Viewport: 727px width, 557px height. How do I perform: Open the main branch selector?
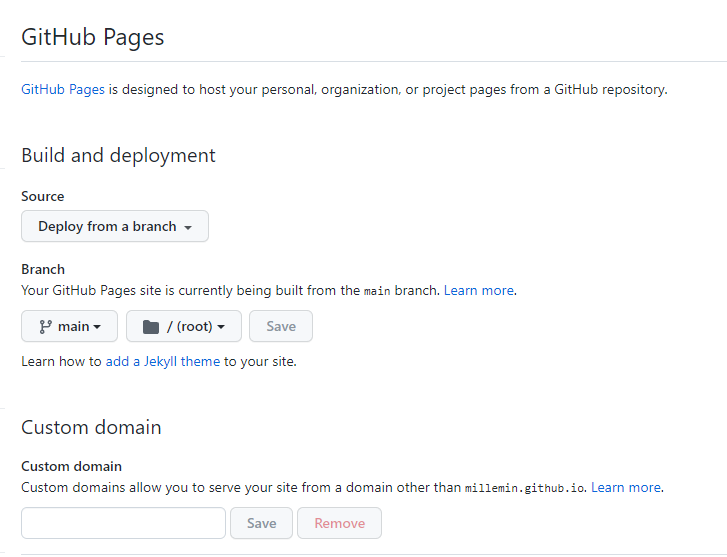(x=70, y=327)
